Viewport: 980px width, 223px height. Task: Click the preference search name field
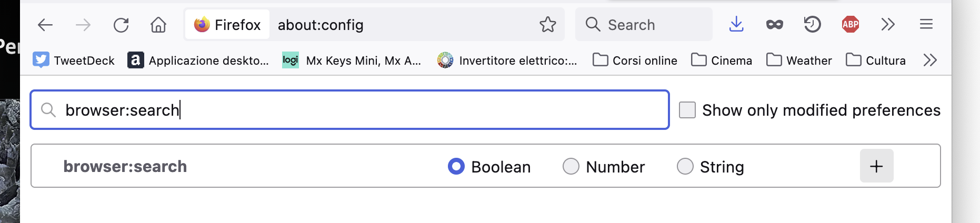(350, 110)
